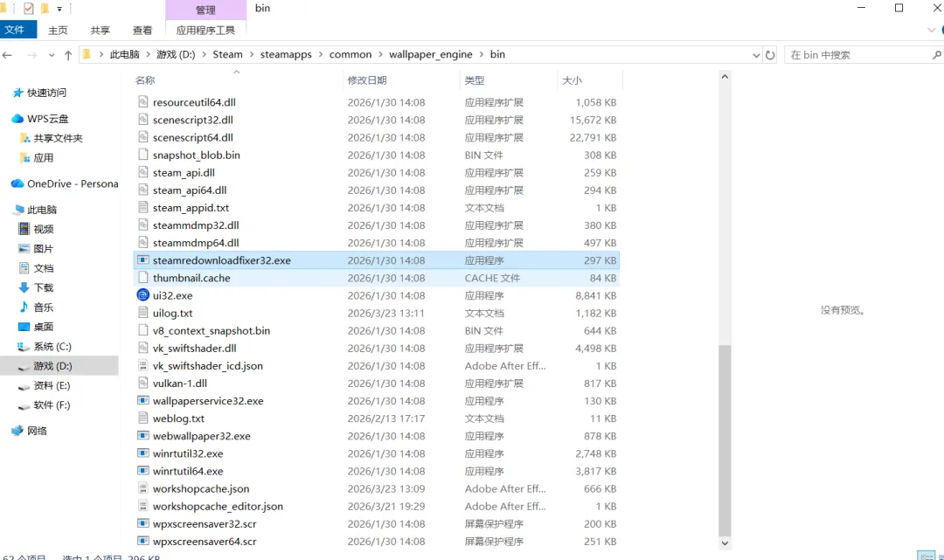
Task: Click the file list scrollbar up arrow
Action: point(725,77)
